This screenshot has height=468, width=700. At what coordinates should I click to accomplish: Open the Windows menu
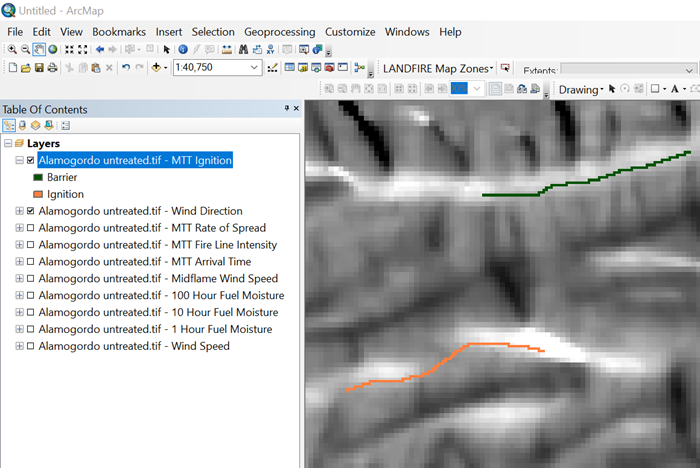[407, 32]
